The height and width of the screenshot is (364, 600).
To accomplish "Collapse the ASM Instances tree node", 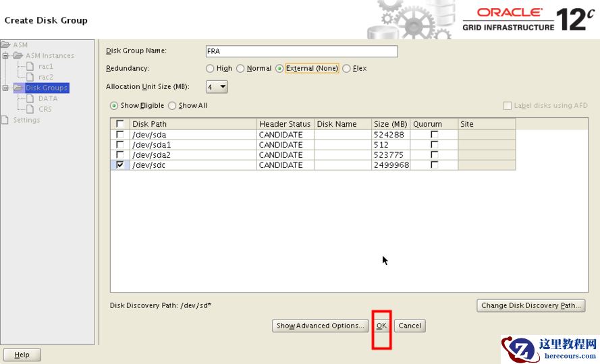I will click(5, 56).
